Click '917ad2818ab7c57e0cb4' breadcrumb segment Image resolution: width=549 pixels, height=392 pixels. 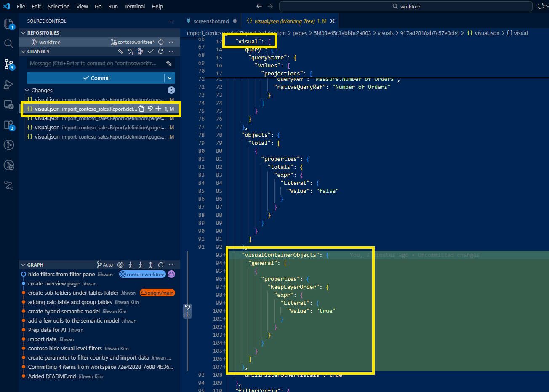coord(429,33)
